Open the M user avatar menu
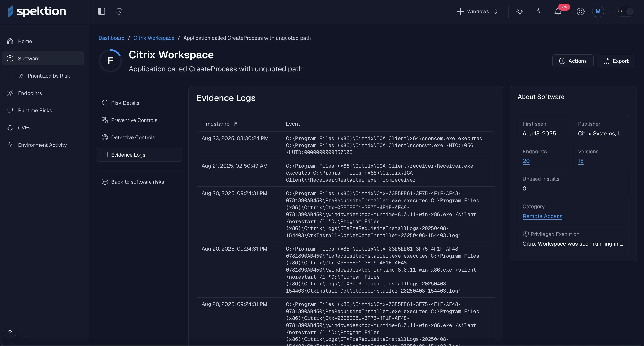 (x=598, y=11)
